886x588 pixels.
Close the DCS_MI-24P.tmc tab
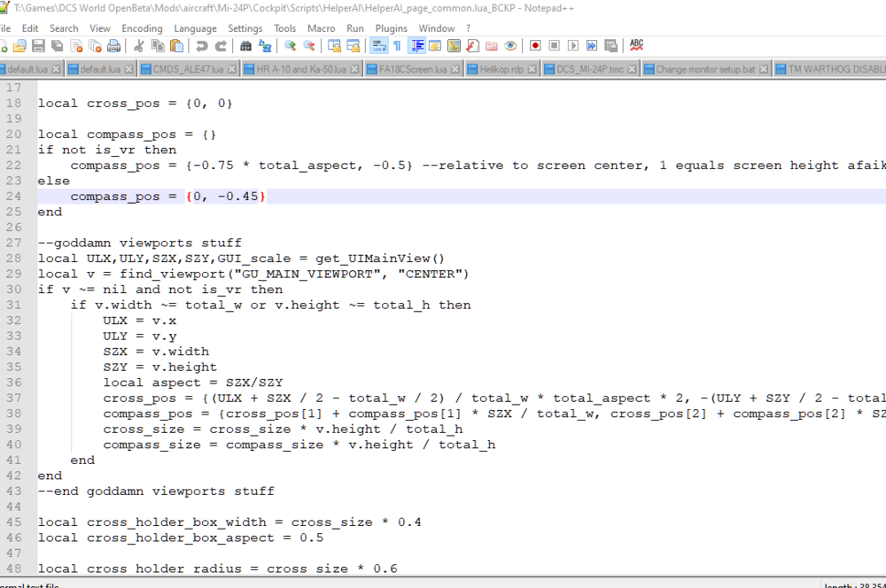631,69
